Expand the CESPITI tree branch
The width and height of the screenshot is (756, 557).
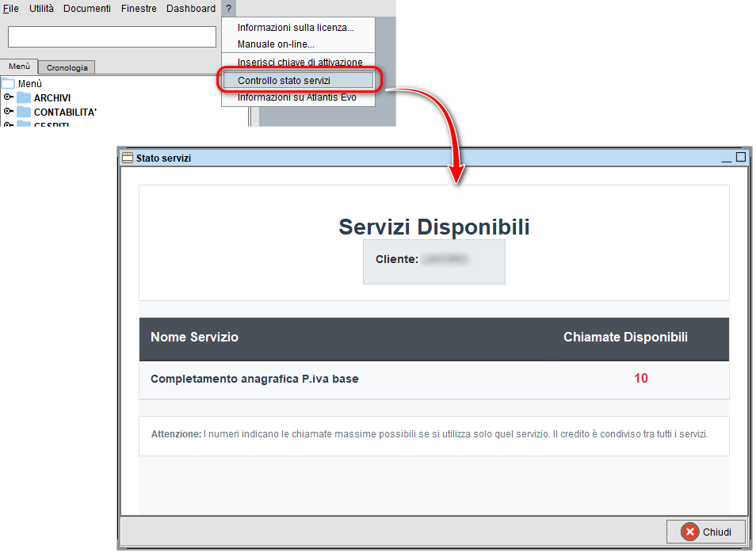8,124
